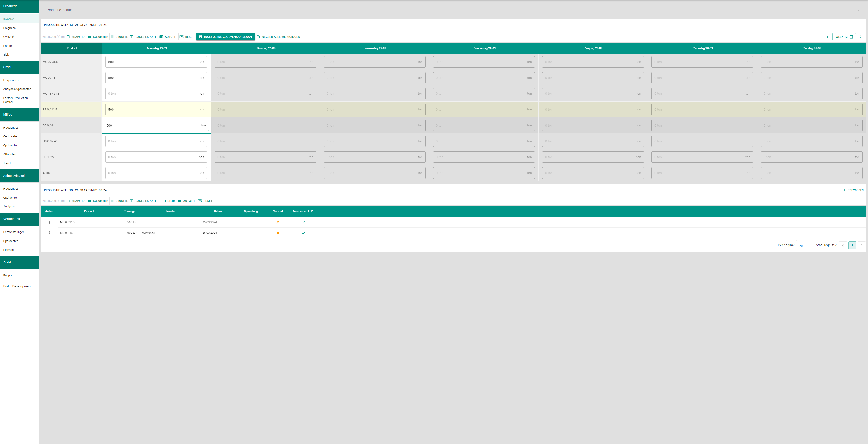Screen dimensions: 868x444
Task: Click Reset icon in the lower table toolbar
Action: click(x=200, y=201)
